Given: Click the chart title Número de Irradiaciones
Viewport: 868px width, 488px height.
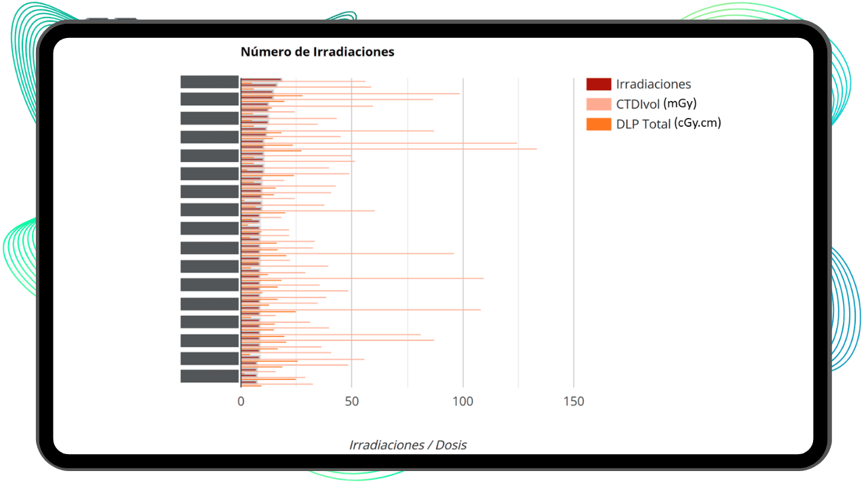Looking at the screenshot, I should pyautogui.click(x=317, y=52).
